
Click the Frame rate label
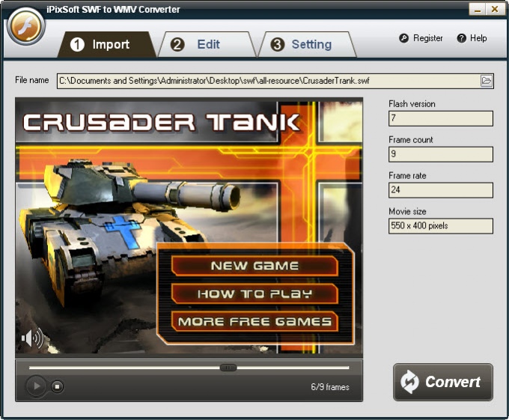tap(407, 176)
